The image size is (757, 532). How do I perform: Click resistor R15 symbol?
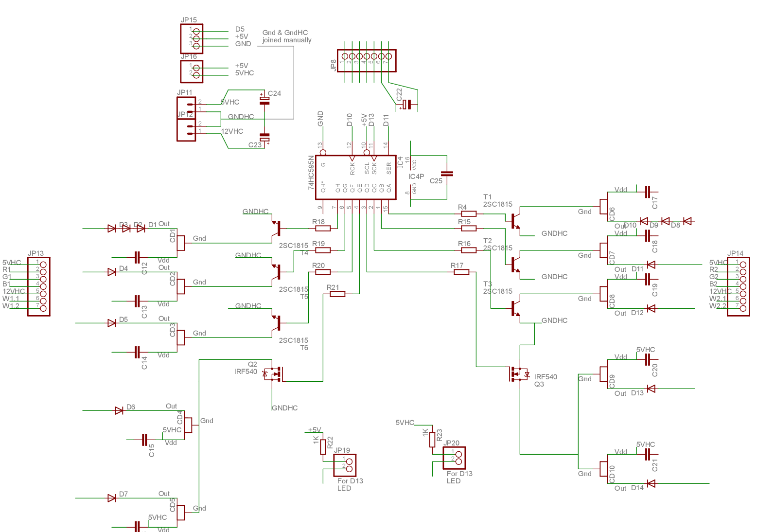[469, 228]
